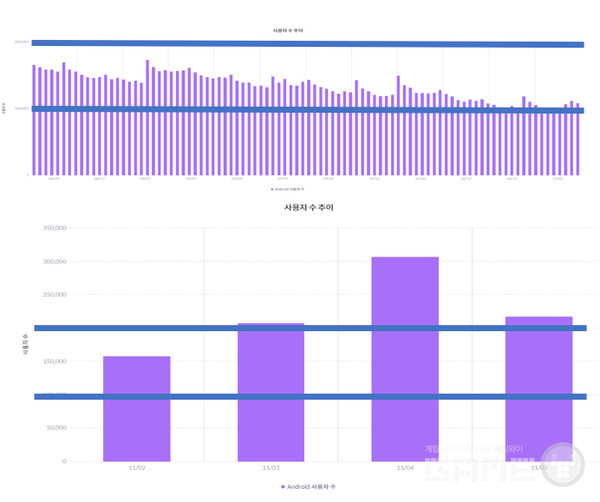This screenshot has height=502, width=600.
Task: Click the 350,000 y-axis label
Action: click(x=52, y=228)
